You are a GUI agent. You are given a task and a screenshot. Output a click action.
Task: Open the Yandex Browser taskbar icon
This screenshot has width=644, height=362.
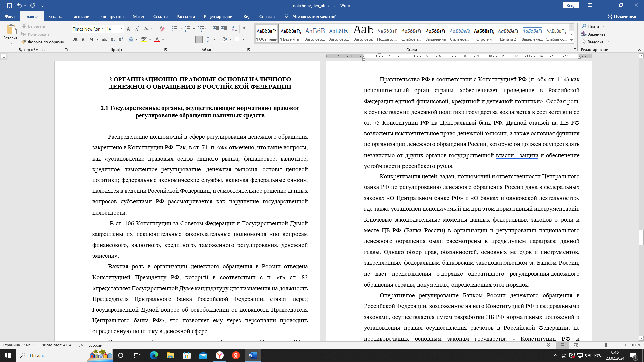(x=220, y=355)
